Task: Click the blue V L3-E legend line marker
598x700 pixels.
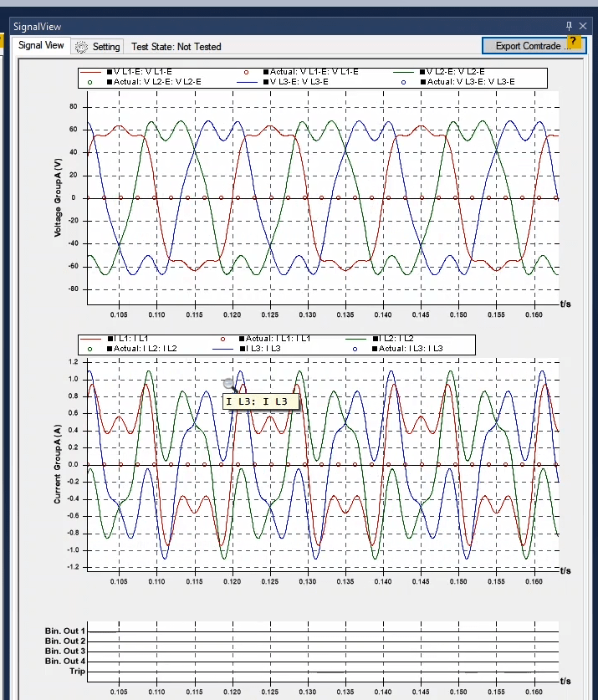Action: pos(249,82)
